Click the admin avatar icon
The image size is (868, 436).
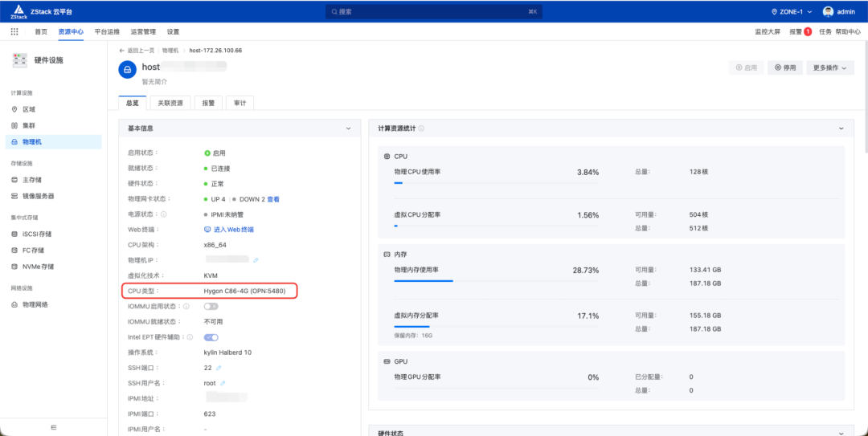coord(828,11)
